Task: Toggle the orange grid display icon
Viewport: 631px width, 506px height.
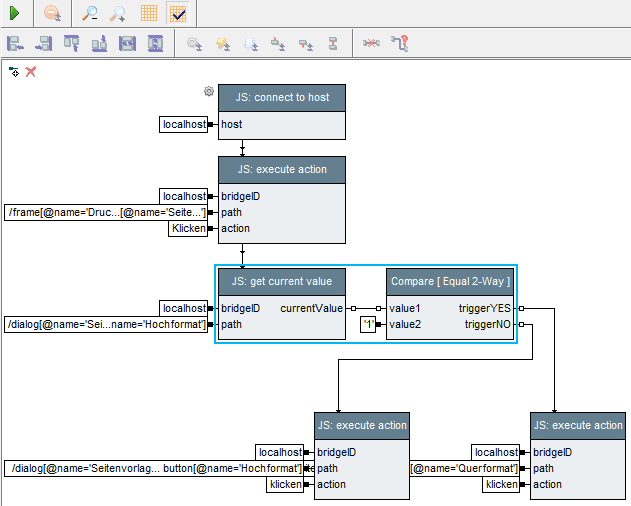Action: coord(148,13)
